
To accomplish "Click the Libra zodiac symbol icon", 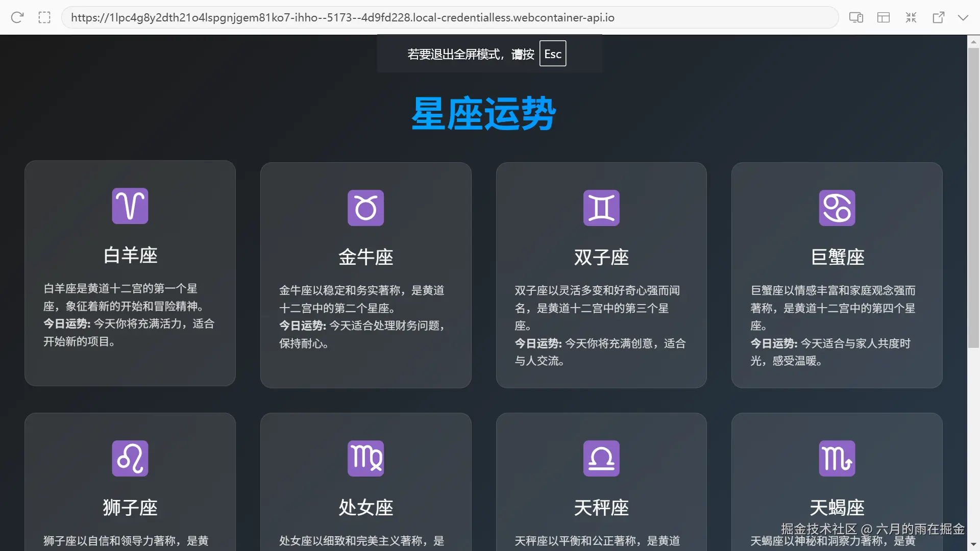I will click(x=601, y=458).
